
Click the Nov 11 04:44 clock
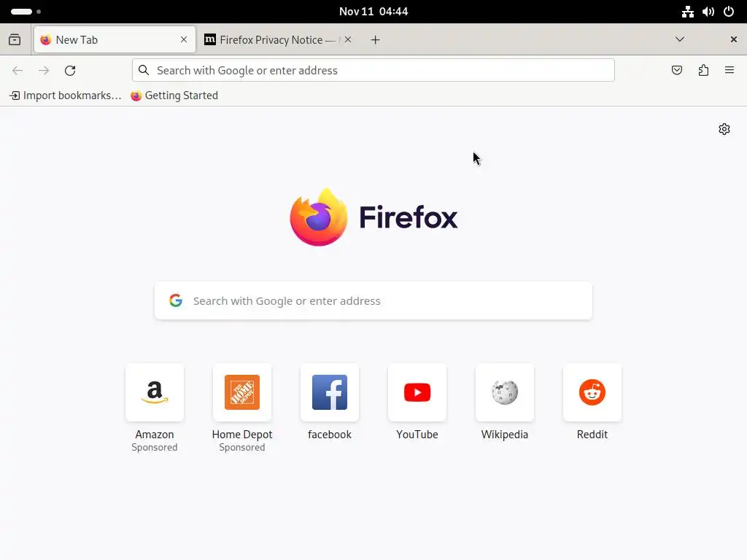coord(373,12)
